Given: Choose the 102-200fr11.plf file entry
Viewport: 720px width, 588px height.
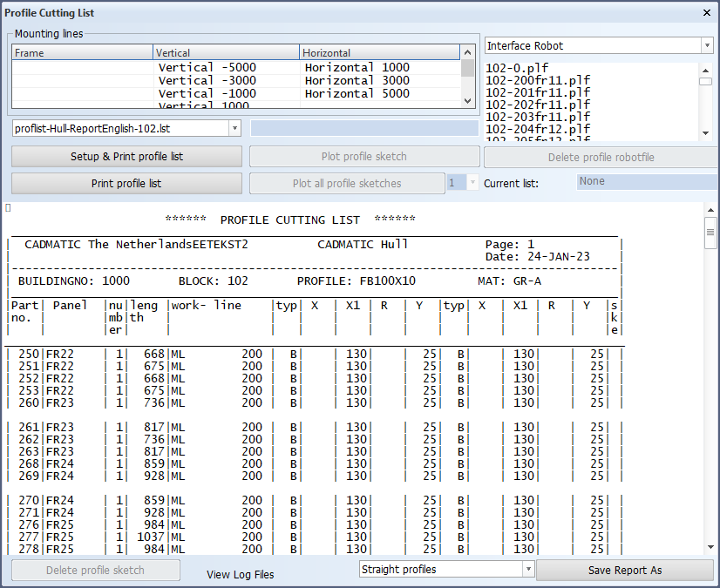Looking at the screenshot, I should (537, 80).
